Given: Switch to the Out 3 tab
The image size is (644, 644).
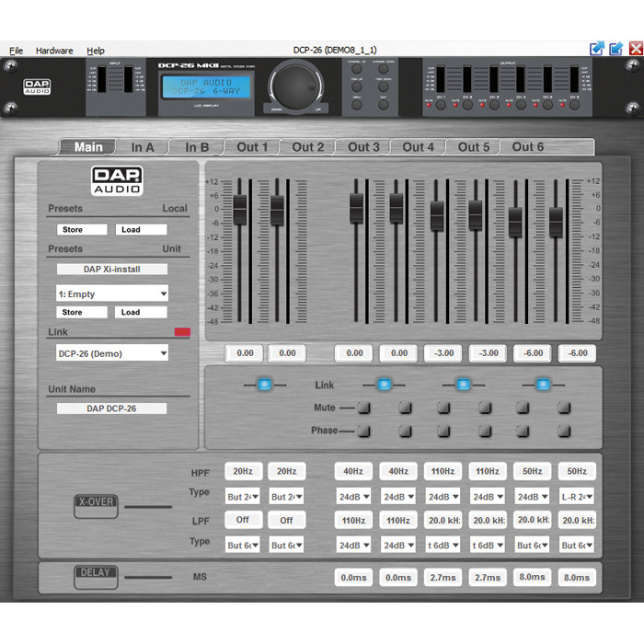Looking at the screenshot, I should tap(363, 147).
